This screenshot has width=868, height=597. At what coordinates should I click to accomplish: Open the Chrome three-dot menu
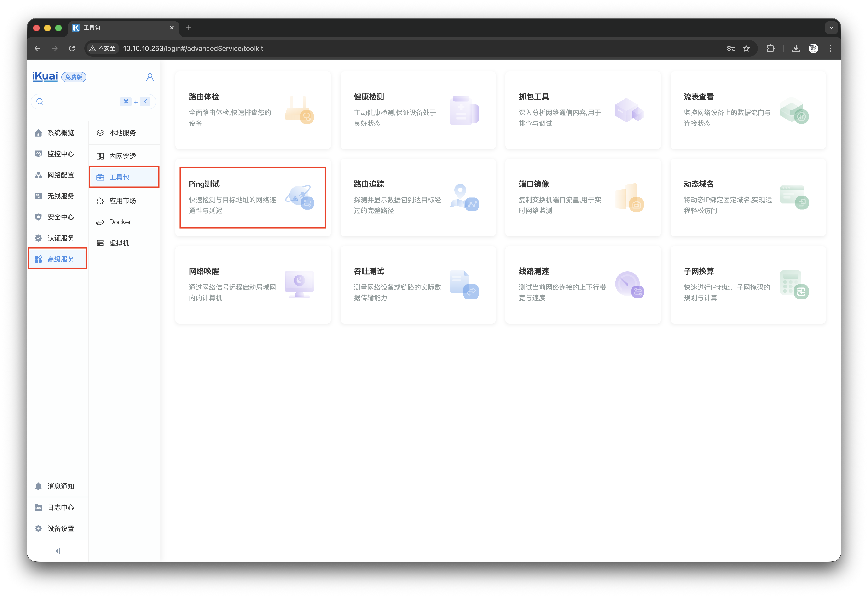click(x=831, y=48)
